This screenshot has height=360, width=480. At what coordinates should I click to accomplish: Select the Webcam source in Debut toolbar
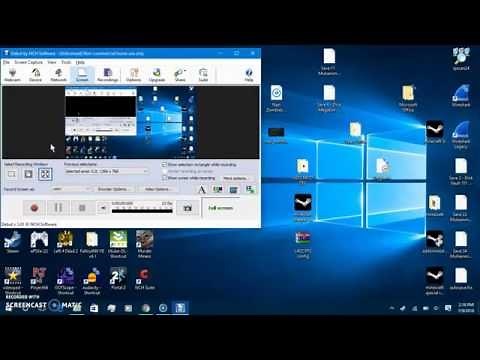12,75
